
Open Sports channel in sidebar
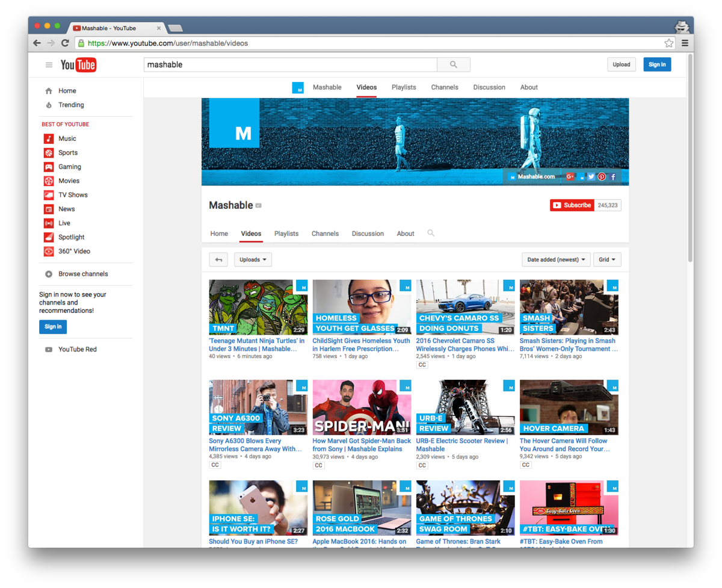[x=67, y=153]
